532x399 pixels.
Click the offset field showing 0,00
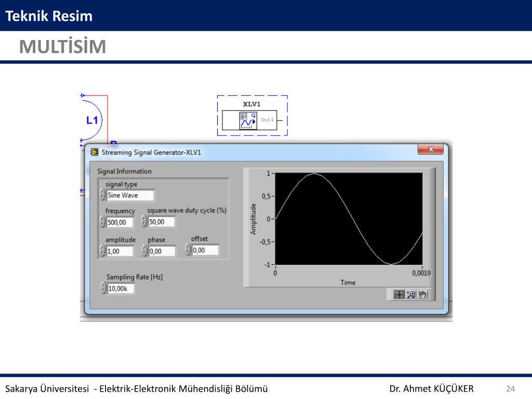pos(205,250)
